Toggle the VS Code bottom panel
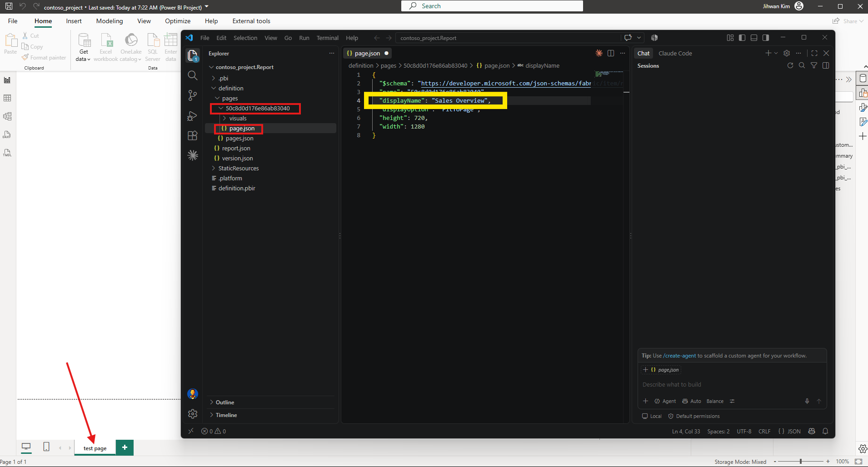Viewport: 868px width, 467px height. pos(754,38)
